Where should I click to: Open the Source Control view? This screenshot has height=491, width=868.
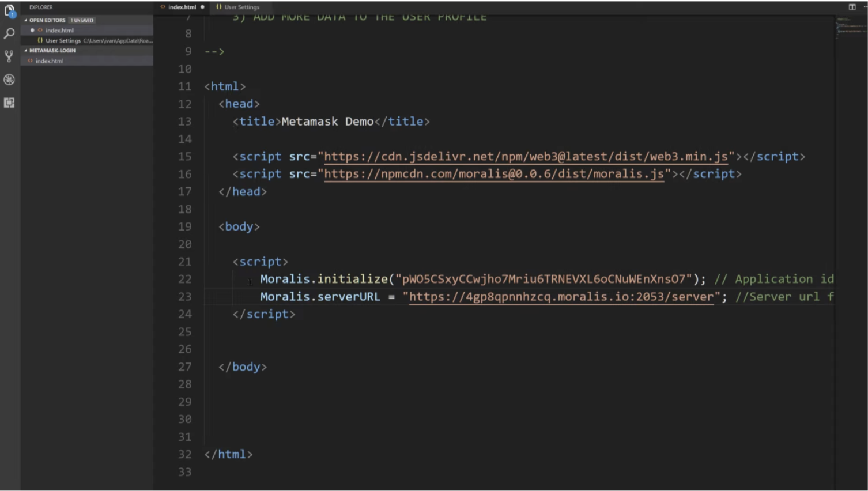[9, 56]
